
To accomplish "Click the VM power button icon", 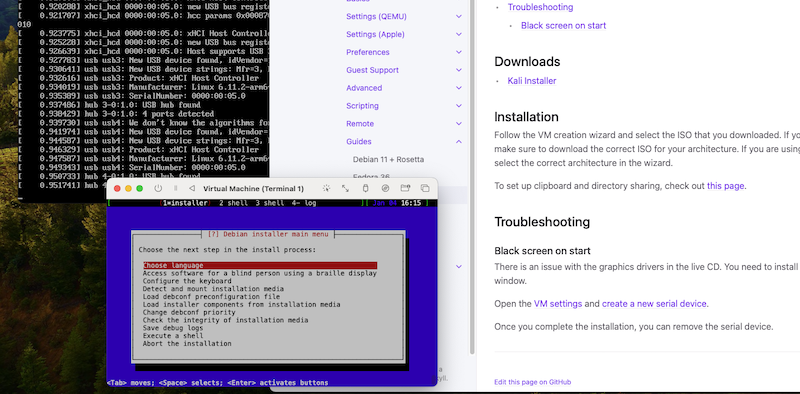I will (x=158, y=188).
